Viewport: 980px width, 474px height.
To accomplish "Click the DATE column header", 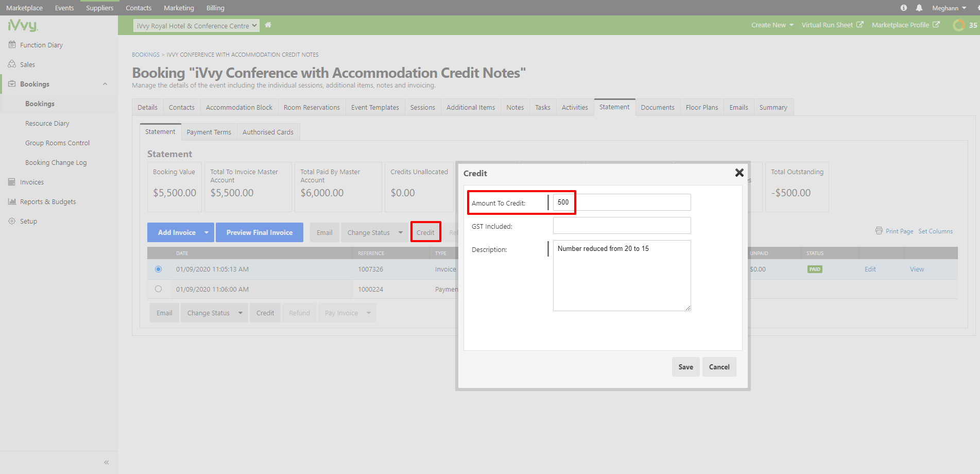I will coord(182,253).
